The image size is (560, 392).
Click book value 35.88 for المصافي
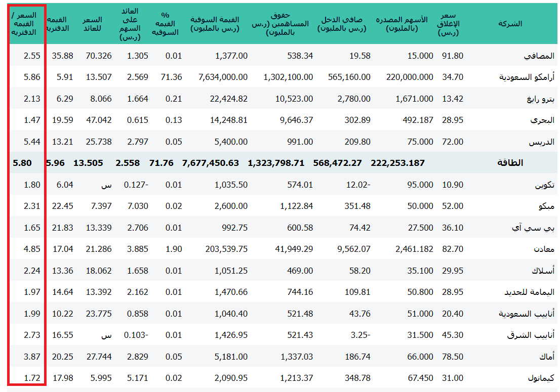click(62, 56)
